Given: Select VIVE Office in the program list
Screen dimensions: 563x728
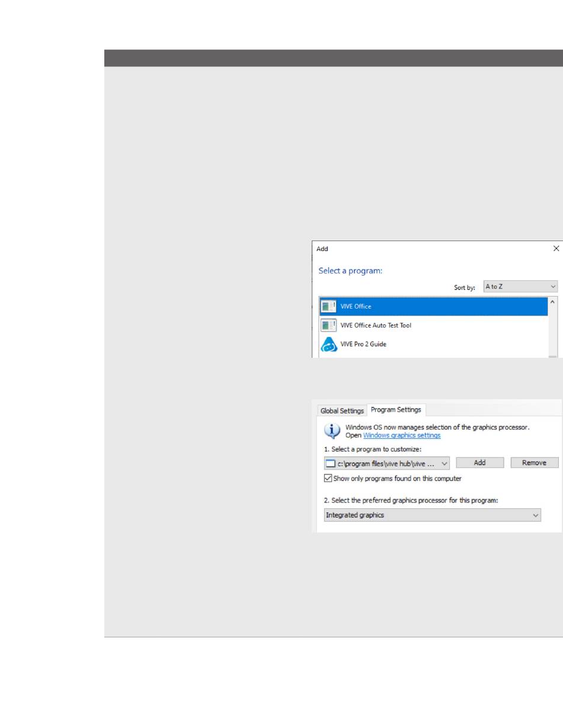Looking at the screenshot, I should pyautogui.click(x=433, y=306).
